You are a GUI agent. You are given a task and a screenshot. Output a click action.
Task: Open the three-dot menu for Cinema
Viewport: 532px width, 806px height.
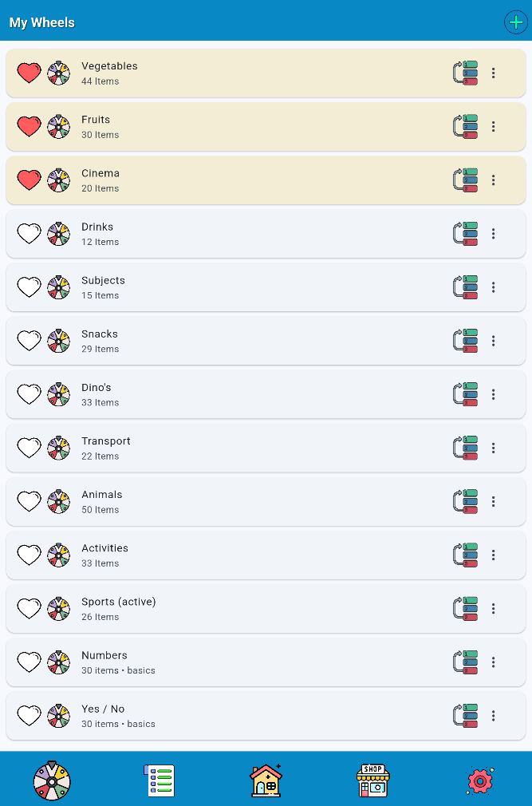point(494,180)
